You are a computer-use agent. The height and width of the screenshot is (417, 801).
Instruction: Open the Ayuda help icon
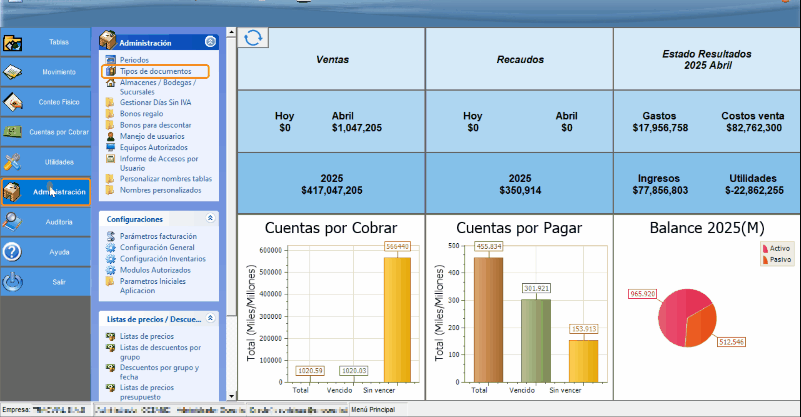[x=14, y=252]
